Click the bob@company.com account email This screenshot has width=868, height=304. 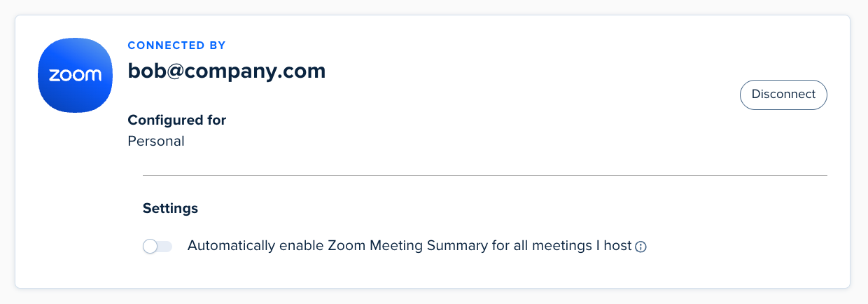[x=227, y=71]
